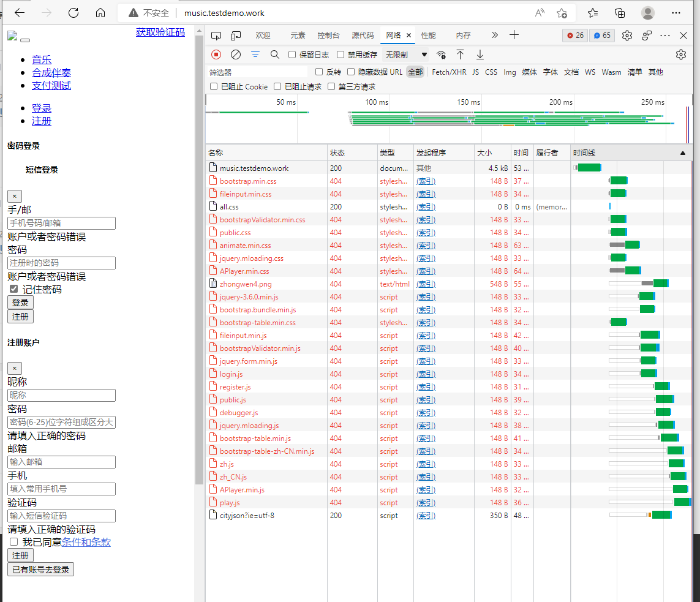
Task: Open the 26 errors counter
Action: tap(575, 36)
